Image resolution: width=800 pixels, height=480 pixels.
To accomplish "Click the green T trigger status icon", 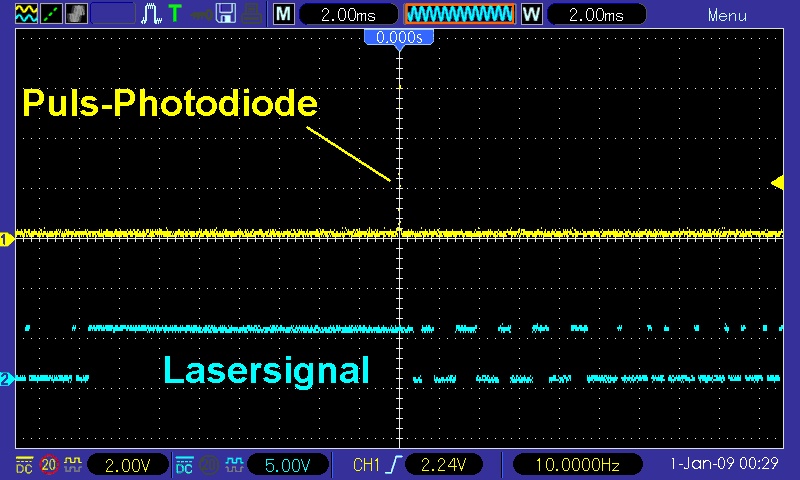I will pos(175,14).
